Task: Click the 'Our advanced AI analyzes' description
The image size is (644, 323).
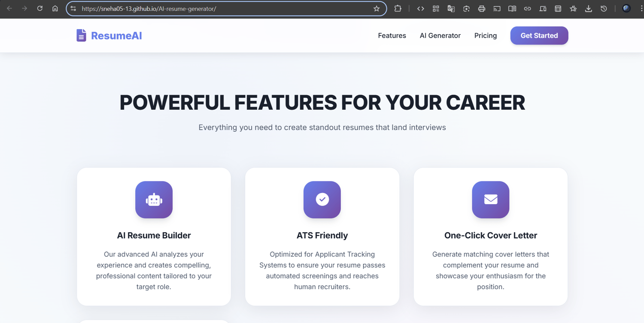Action: pos(154,271)
